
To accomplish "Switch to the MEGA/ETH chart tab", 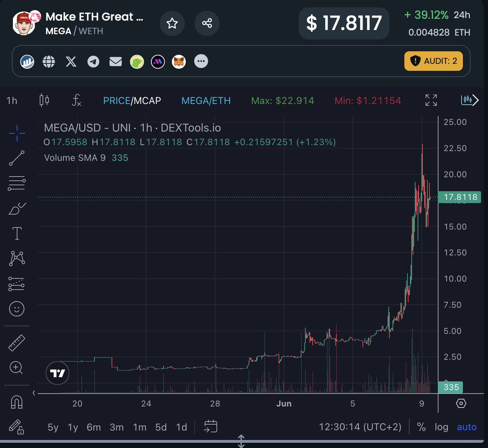I will tap(206, 101).
